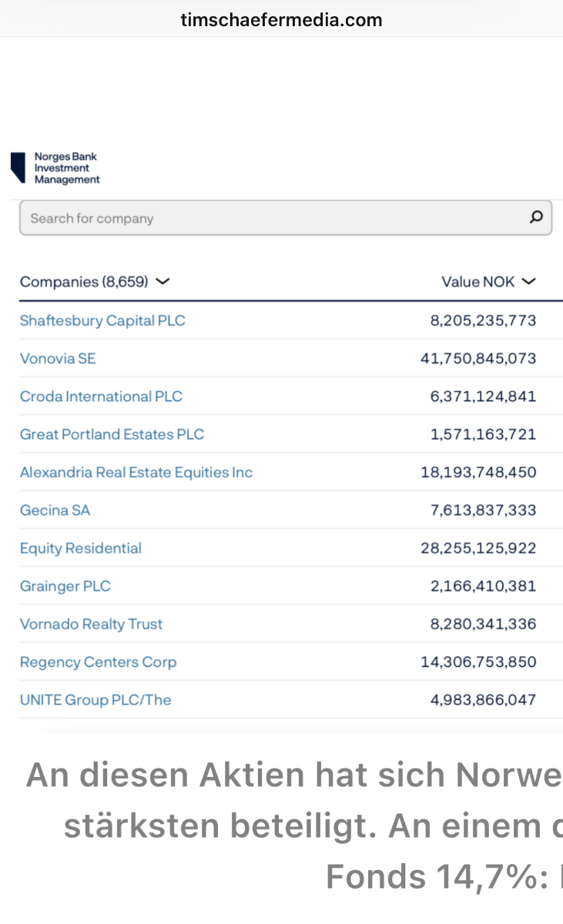Open Great Portland Estates PLC link
The height and width of the screenshot is (924, 563).
tap(112, 434)
